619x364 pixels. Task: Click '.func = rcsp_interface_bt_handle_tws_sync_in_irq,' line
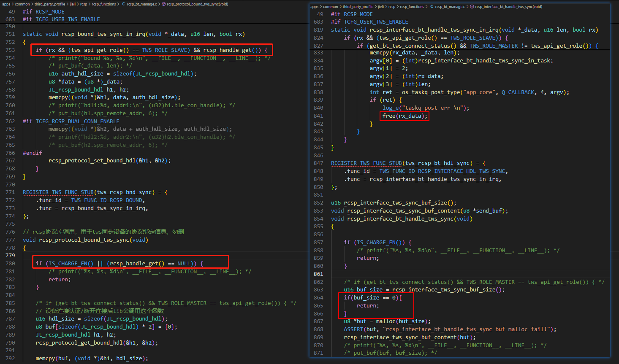tap(423, 179)
